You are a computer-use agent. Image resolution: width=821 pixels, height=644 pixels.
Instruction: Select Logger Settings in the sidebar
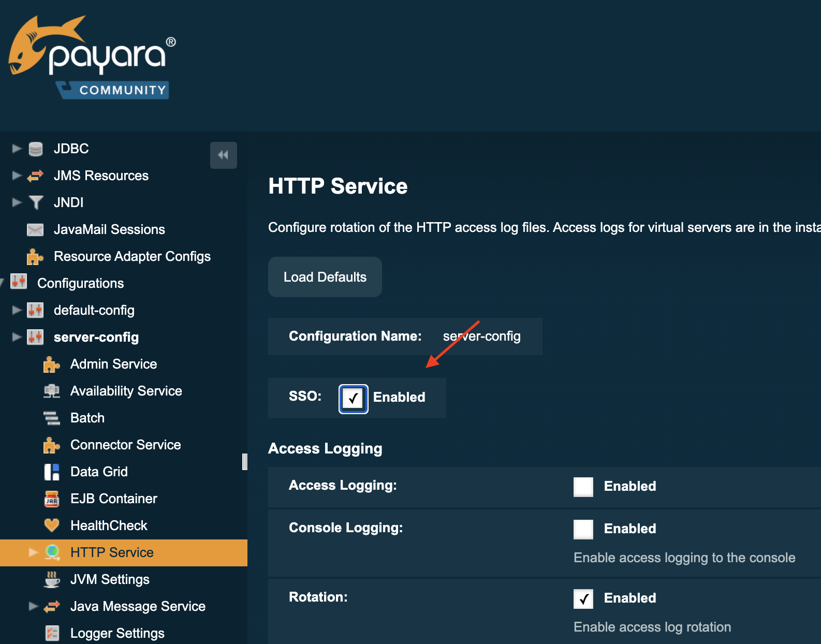click(x=117, y=633)
